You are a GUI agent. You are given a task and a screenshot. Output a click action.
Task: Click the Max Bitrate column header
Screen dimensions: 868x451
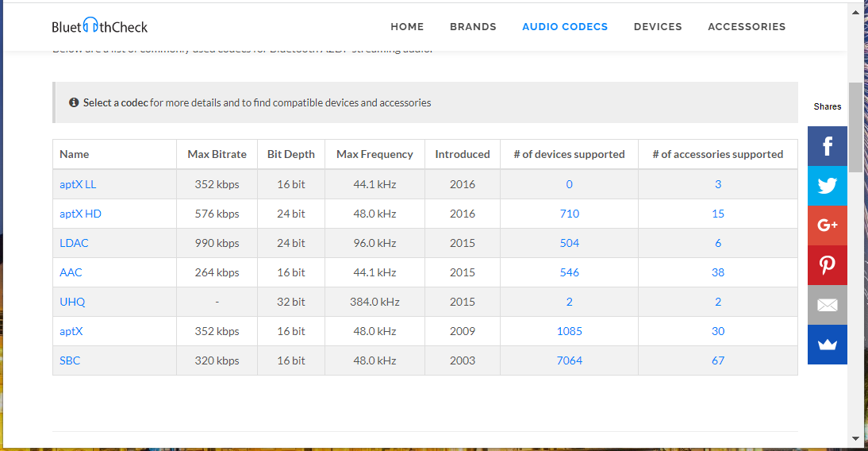[217, 155]
